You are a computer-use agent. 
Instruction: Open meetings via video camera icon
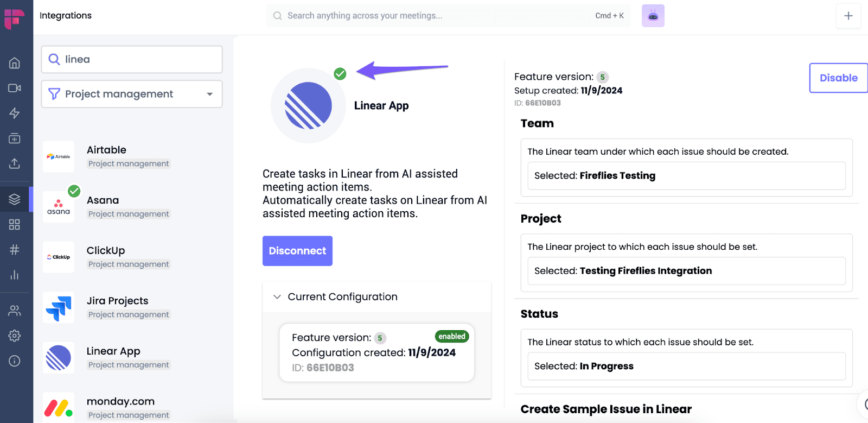pos(15,88)
